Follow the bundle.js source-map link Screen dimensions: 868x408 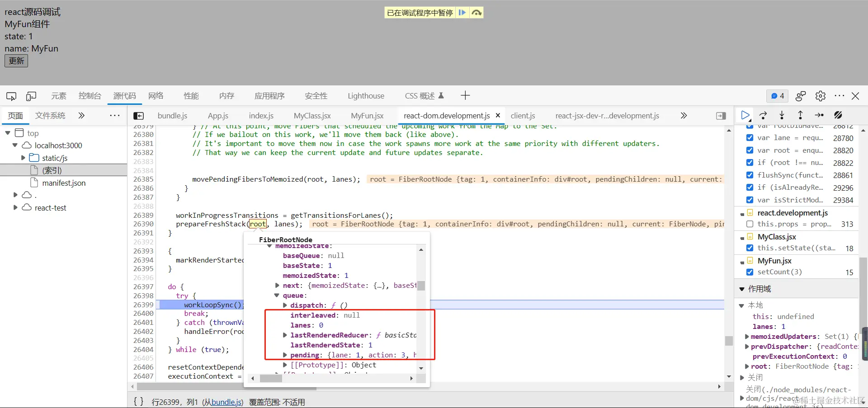pos(226,402)
